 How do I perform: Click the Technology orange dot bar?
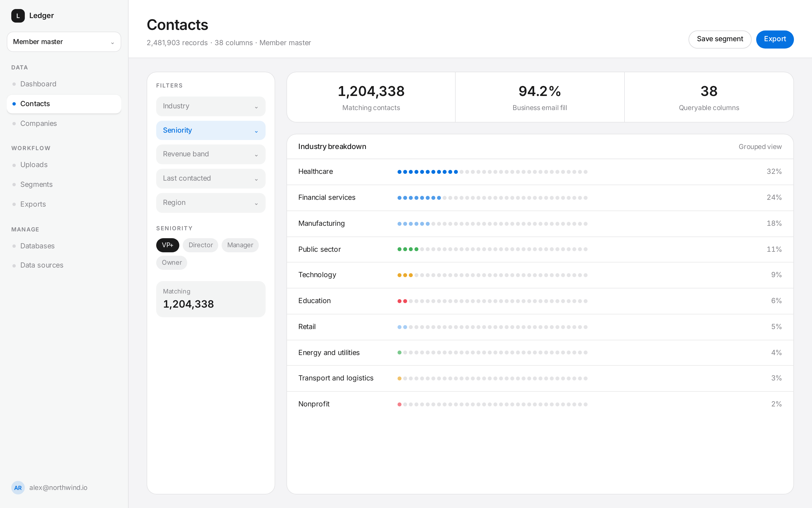click(x=492, y=275)
